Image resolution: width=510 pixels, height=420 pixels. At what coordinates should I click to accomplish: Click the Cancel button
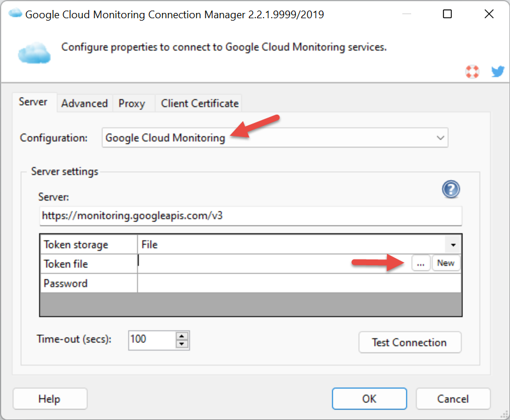[x=453, y=399]
